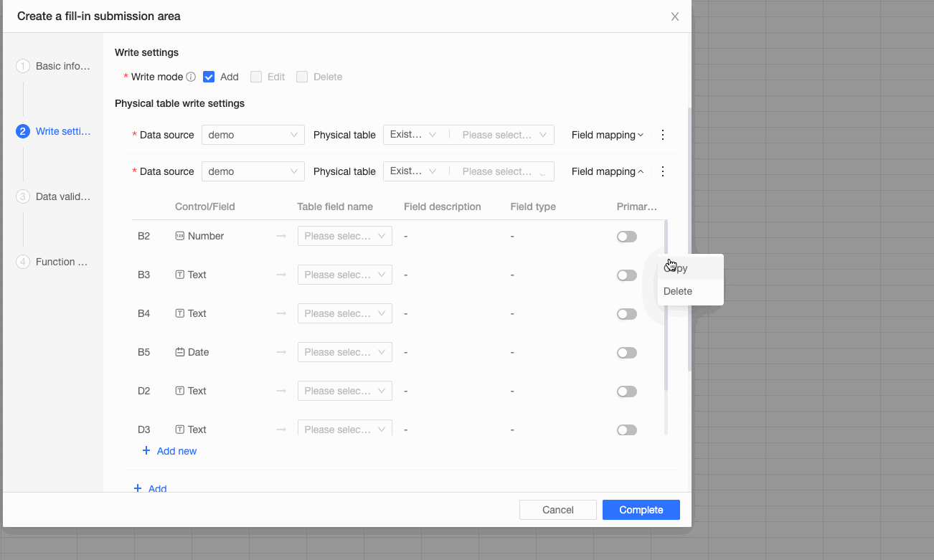
Task: Go to Write settings step
Action: [x=63, y=131]
